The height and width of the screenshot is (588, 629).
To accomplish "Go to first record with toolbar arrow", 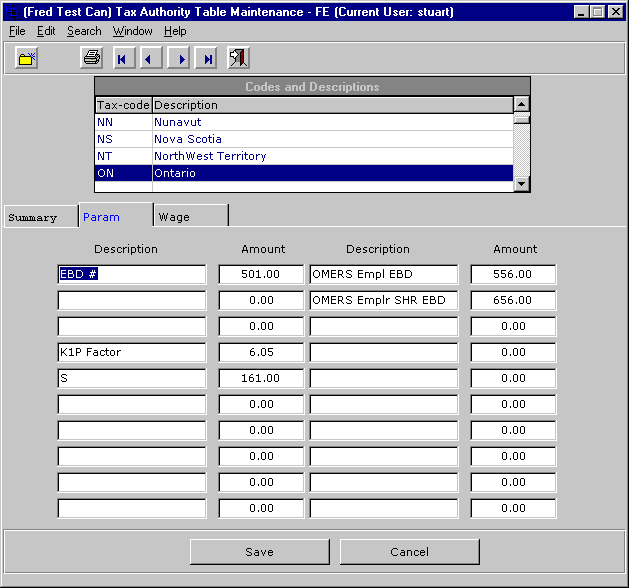I will point(122,58).
